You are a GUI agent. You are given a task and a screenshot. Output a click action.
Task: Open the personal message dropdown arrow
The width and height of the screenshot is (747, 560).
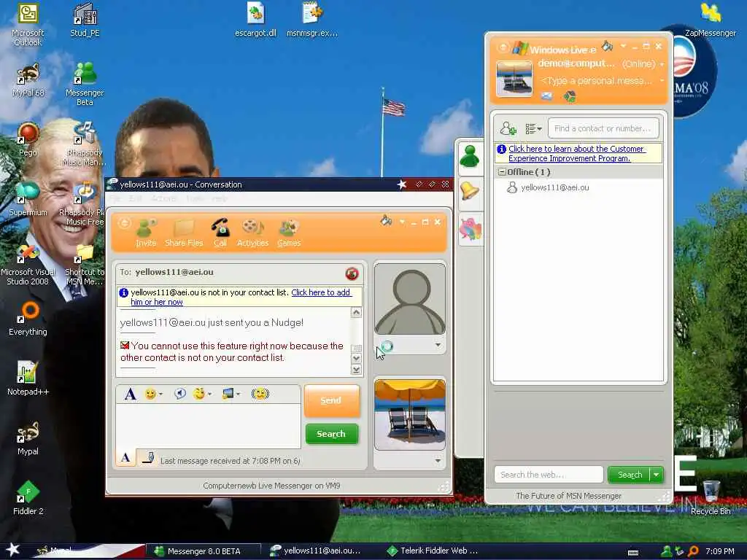click(661, 81)
